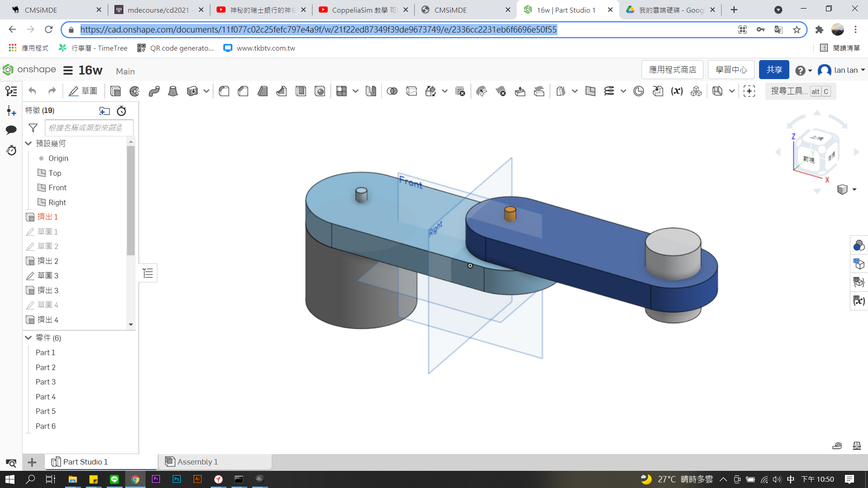Select the Revolve tool
Image resolution: width=868 pixels, height=488 pixels.
pos(134,91)
